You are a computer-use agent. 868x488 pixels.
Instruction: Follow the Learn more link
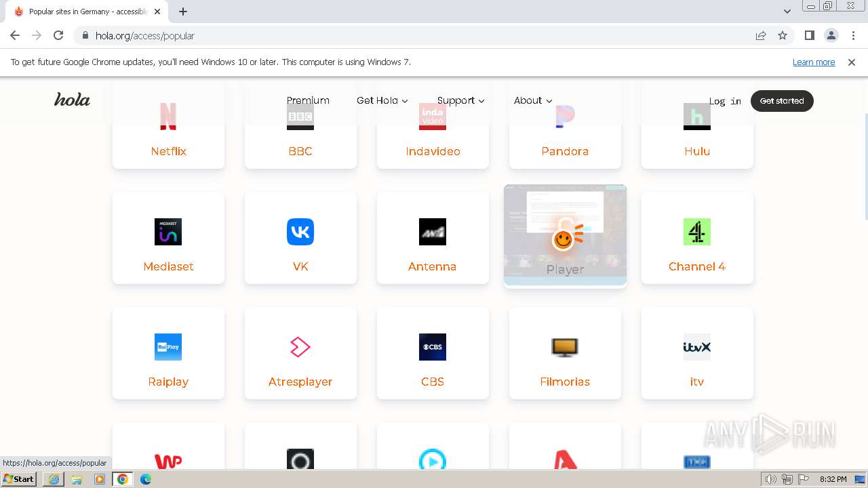coord(814,62)
